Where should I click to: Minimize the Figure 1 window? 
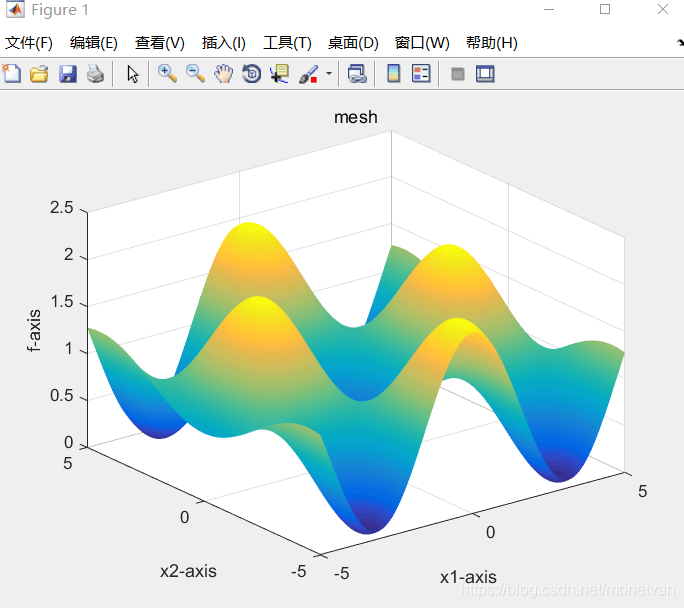(549, 9)
